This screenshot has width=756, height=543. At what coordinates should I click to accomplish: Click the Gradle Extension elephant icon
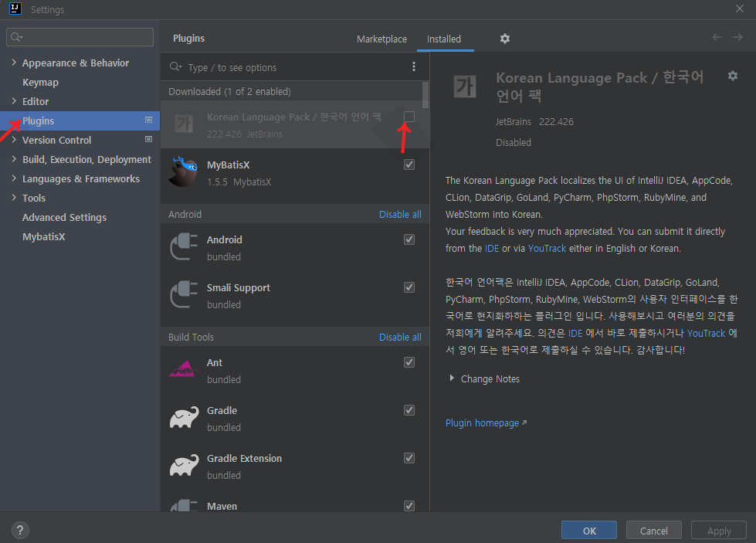click(185, 465)
